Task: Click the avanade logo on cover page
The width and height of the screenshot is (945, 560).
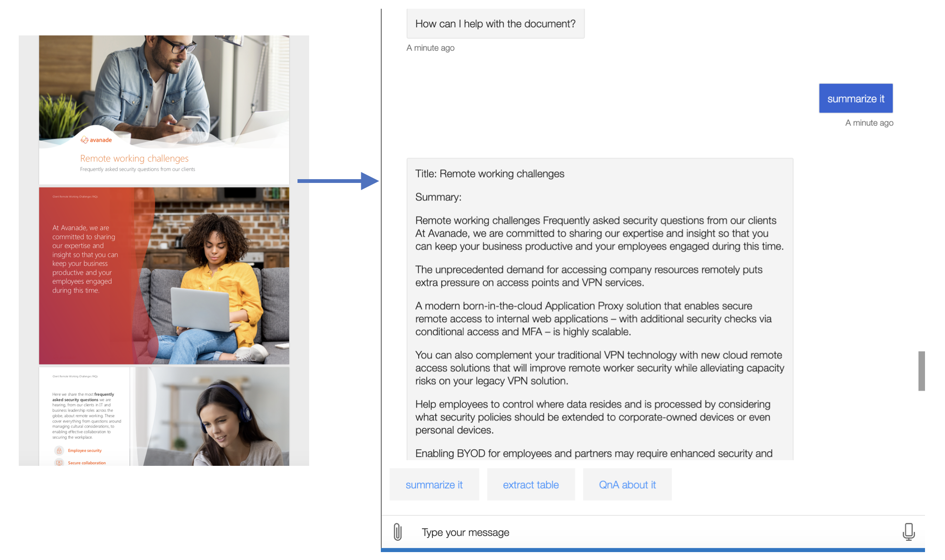Action: pos(96,140)
